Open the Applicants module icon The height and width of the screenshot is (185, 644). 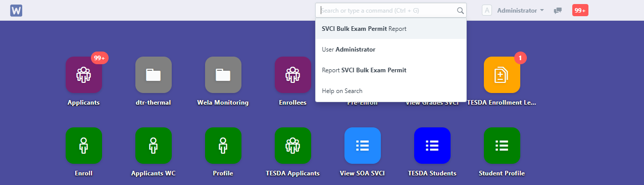pos(84,75)
